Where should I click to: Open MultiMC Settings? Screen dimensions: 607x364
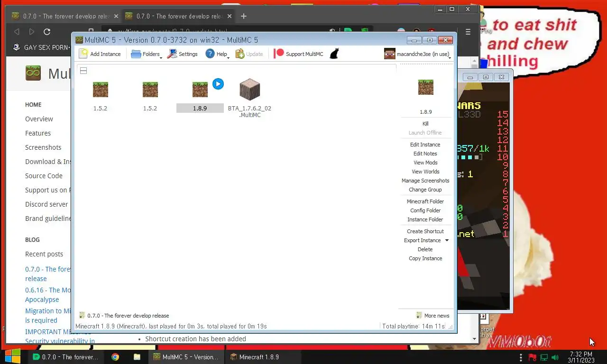182,54
